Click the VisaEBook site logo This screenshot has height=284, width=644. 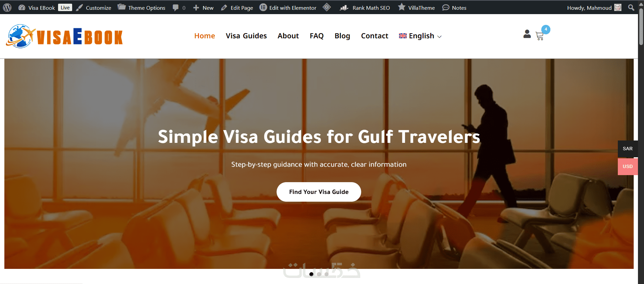coord(64,36)
